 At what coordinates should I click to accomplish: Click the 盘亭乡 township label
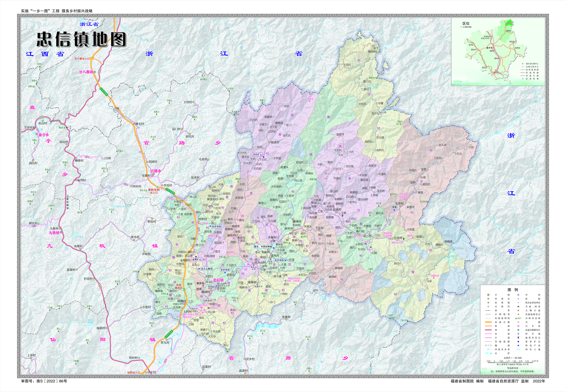click(x=44, y=135)
